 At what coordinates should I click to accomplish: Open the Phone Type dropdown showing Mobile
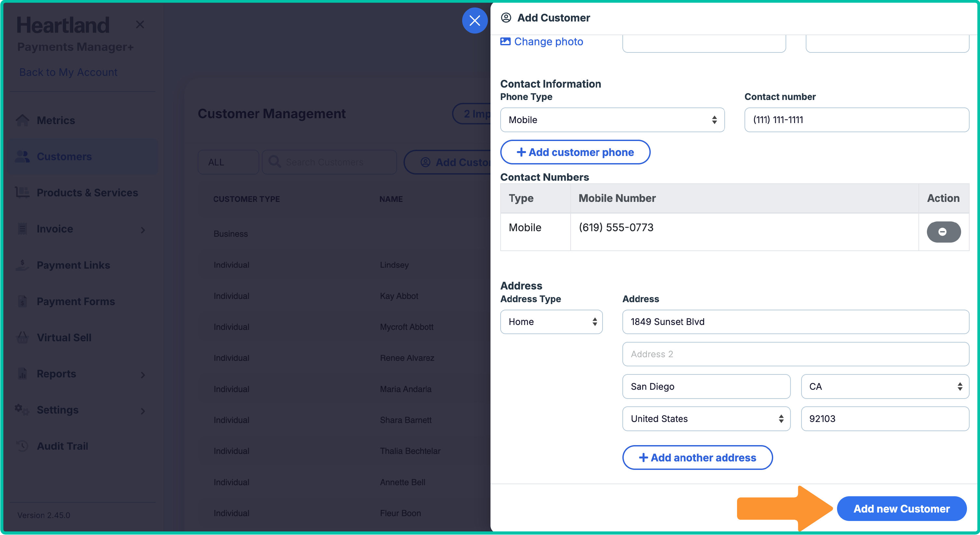(x=612, y=120)
